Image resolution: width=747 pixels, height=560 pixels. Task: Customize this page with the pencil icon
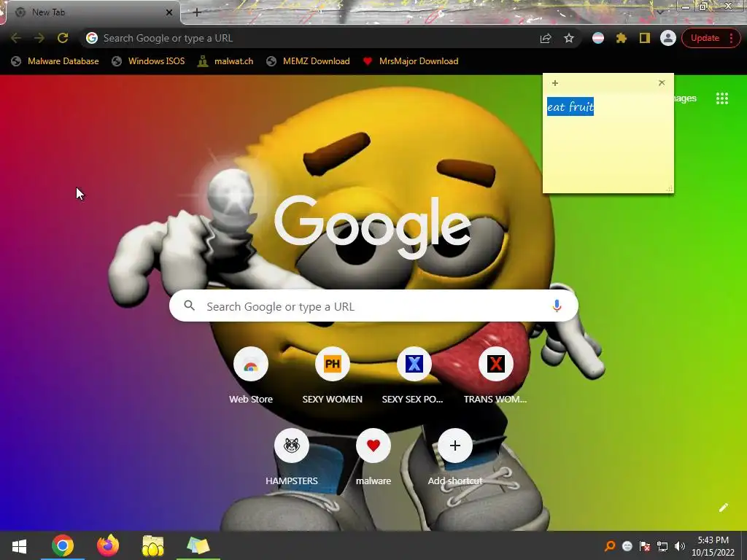click(723, 507)
